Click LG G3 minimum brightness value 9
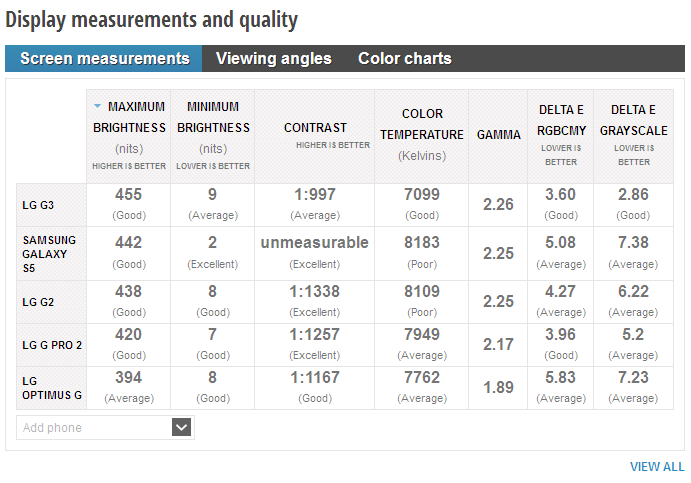 point(212,194)
